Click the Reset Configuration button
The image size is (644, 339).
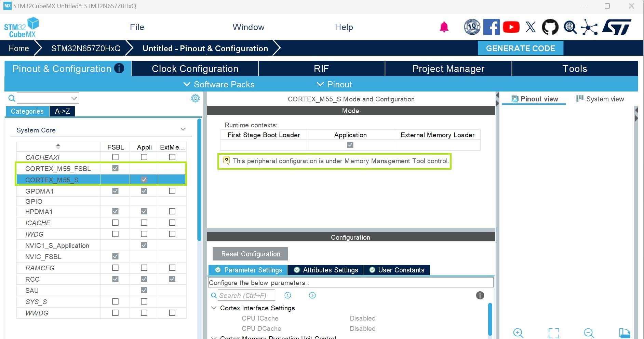tap(251, 254)
